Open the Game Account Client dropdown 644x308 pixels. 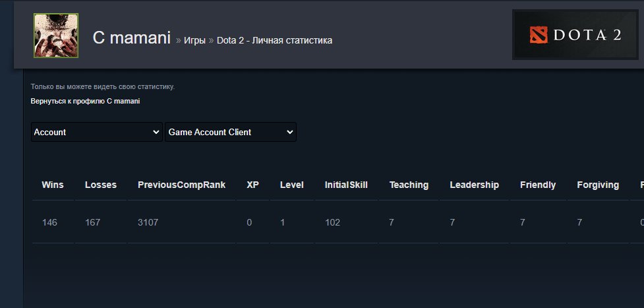coord(231,132)
